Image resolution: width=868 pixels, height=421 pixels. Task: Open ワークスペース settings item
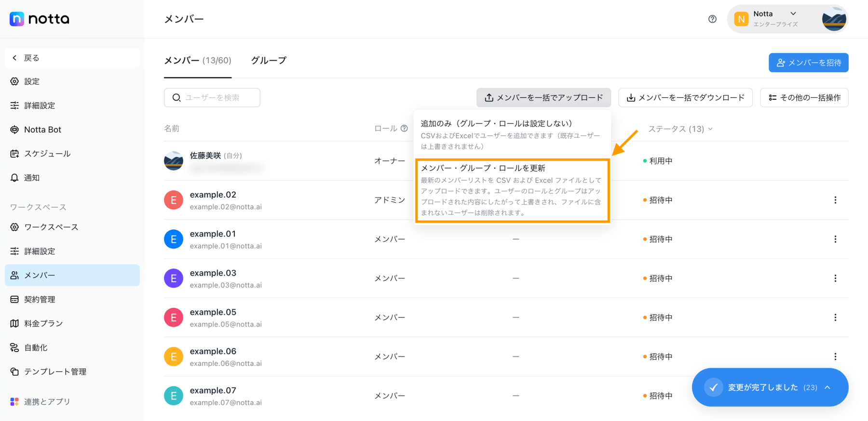pyautogui.click(x=72, y=227)
